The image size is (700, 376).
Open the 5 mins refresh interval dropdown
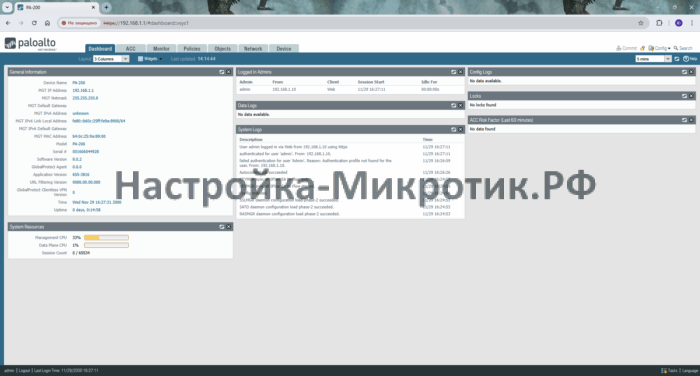(x=654, y=59)
